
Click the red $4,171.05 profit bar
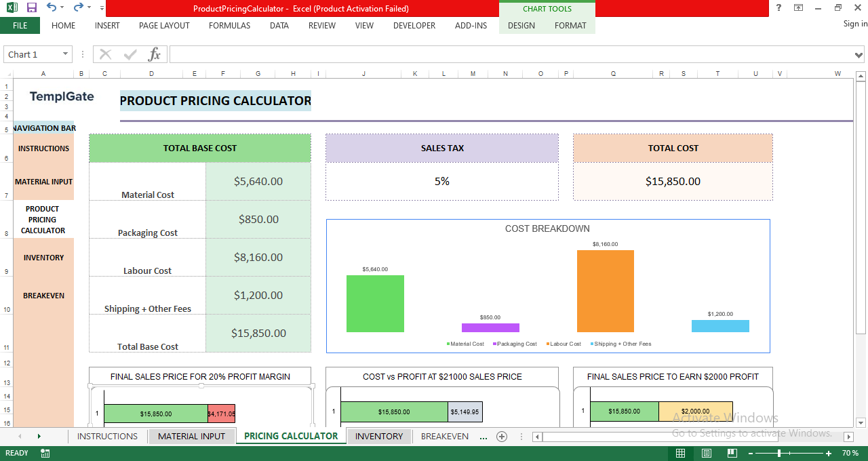pyautogui.click(x=221, y=414)
